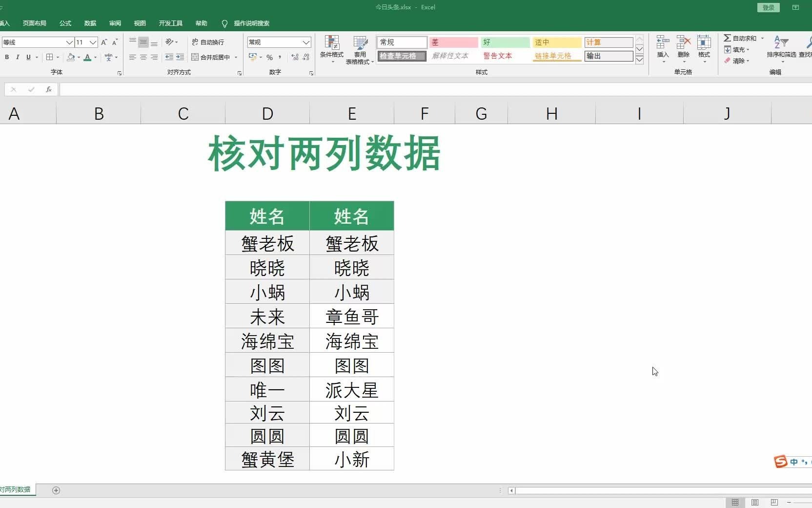Decrease indent

click(169, 57)
